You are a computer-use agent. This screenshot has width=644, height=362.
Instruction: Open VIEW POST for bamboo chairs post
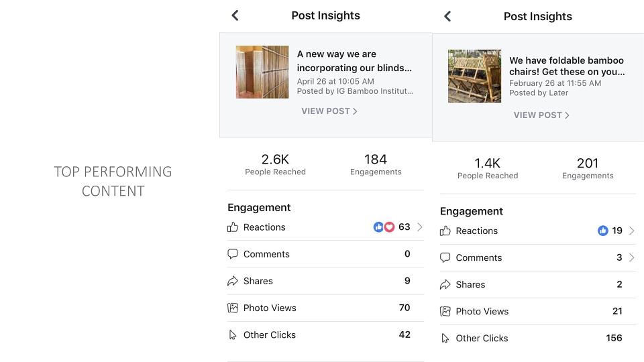tap(541, 115)
